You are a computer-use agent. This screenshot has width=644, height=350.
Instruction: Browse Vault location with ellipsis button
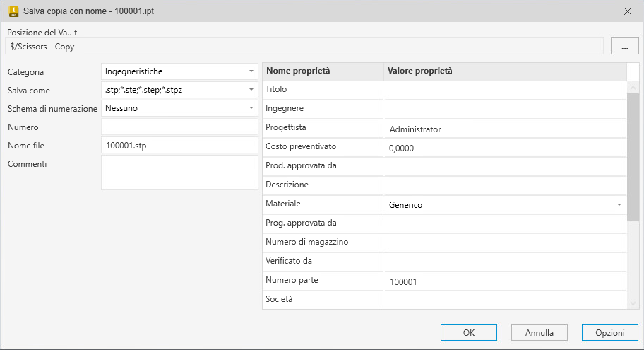point(624,47)
